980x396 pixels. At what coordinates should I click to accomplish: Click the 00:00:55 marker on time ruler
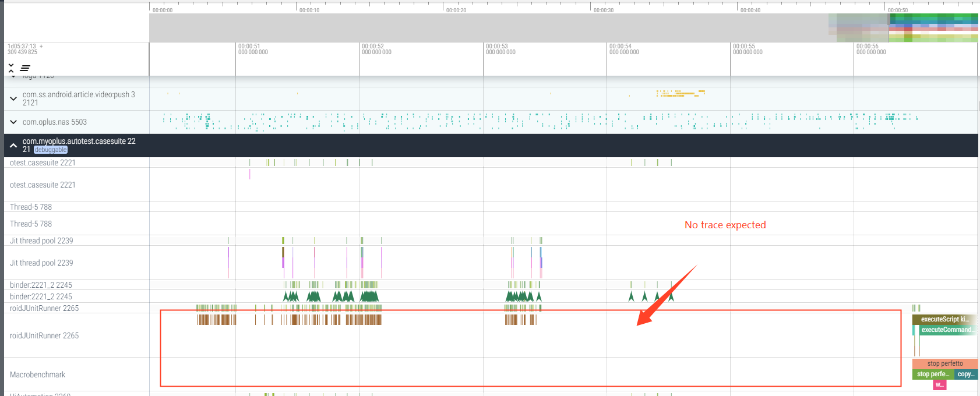coord(744,47)
